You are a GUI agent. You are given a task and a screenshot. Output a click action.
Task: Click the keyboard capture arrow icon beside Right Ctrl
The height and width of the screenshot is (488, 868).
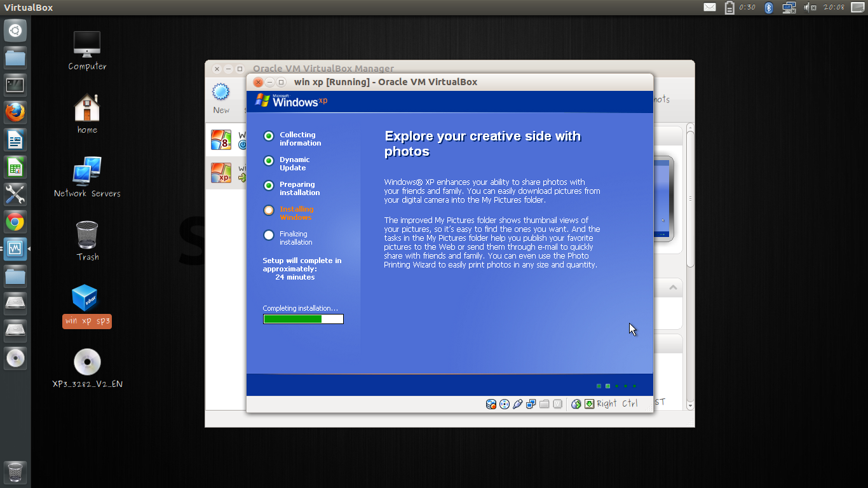[589, 403]
